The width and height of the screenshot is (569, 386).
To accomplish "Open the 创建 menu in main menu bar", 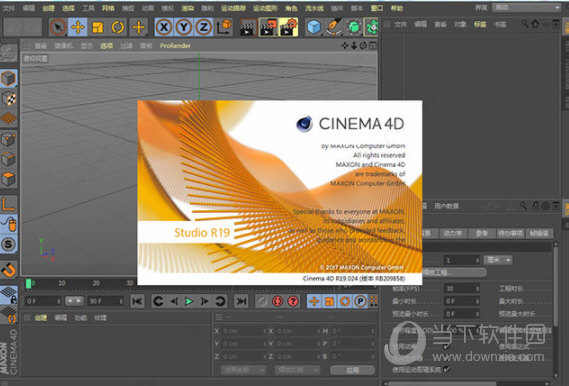I will pyautogui.click(x=49, y=8).
